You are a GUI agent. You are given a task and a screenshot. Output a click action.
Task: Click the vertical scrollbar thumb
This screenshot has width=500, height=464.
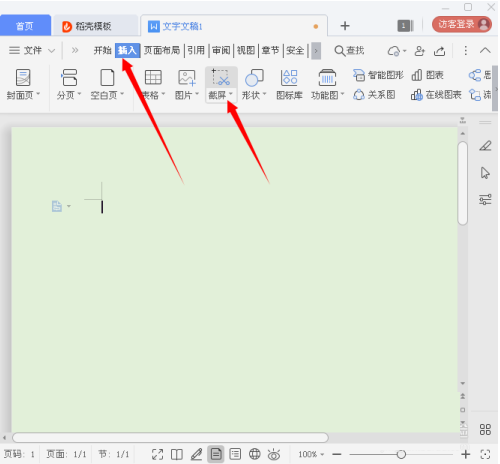click(x=463, y=183)
